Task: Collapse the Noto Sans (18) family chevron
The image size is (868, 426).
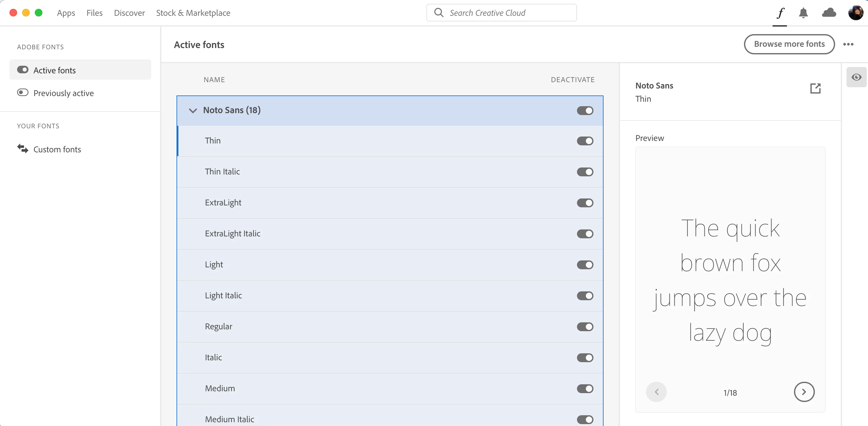Action: click(193, 111)
